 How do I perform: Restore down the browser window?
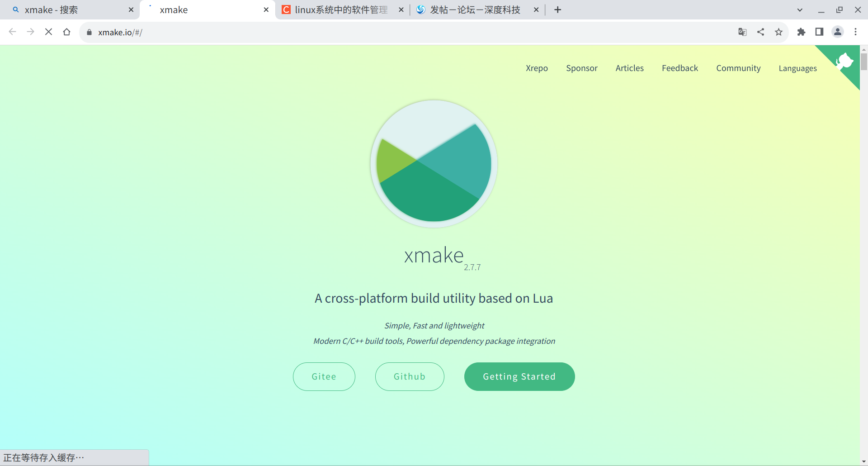pyautogui.click(x=840, y=10)
